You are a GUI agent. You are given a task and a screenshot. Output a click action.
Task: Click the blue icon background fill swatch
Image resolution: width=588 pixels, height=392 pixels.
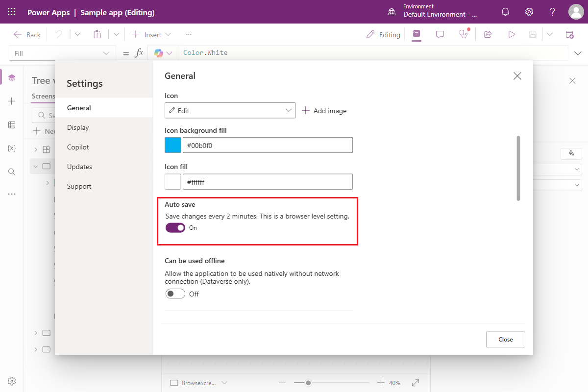pos(173,145)
